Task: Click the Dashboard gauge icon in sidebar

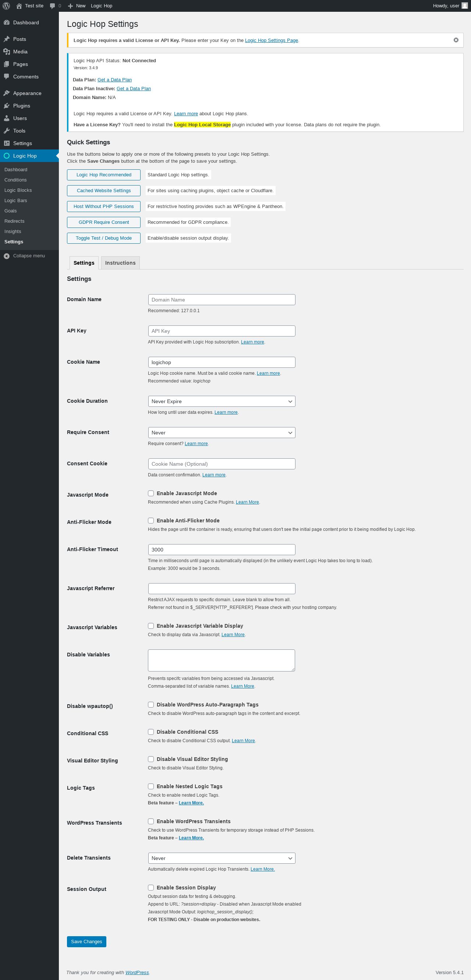Action: click(x=7, y=22)
